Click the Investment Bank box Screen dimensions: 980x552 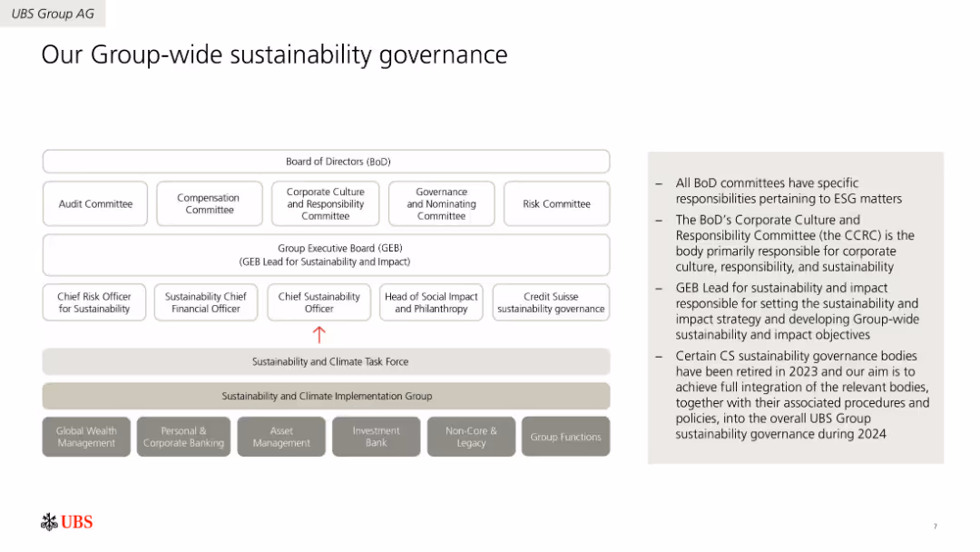[x=377, y=437]
